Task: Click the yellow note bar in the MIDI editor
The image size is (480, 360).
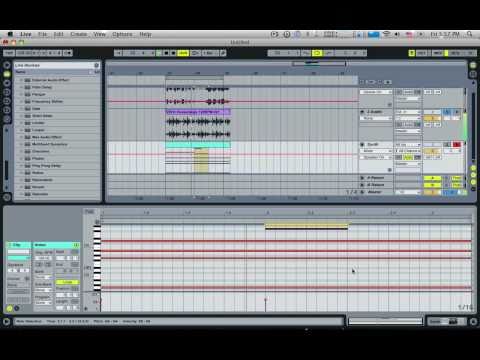Action: pyautogui.click(x=306, y=226)
